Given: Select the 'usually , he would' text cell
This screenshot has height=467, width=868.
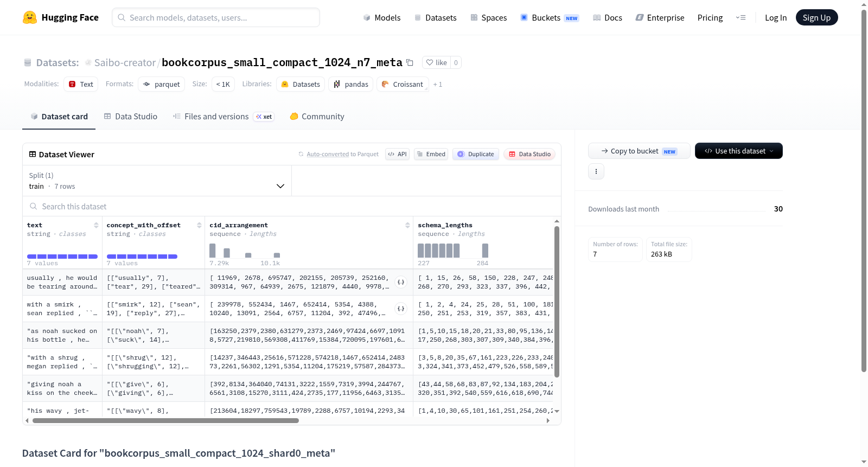Looking at the screenshot, I should coord(62,282).
